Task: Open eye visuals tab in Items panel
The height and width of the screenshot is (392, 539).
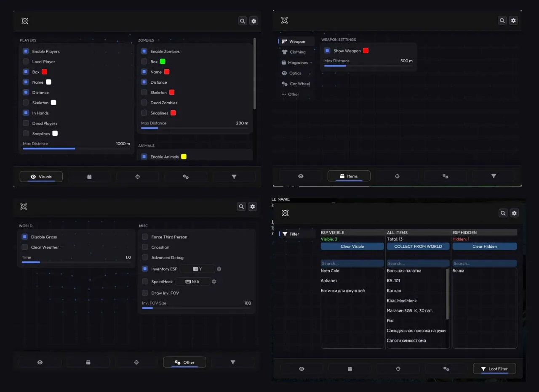Action: point(301,176)
